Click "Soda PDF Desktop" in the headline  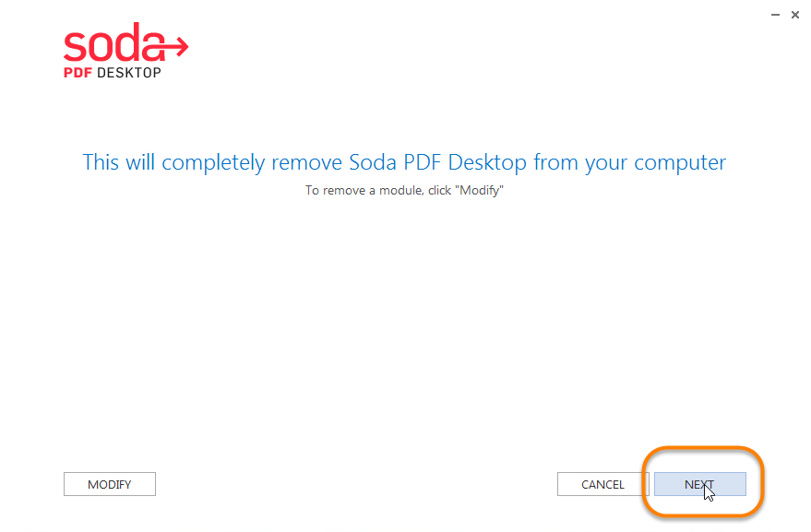(438, 163)
